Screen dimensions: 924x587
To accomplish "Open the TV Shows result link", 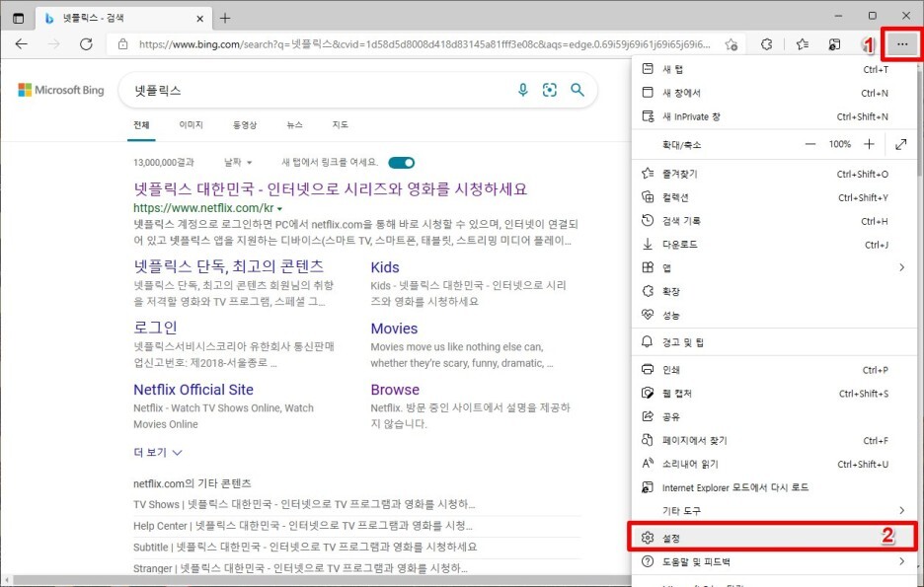I will (304, 504).
